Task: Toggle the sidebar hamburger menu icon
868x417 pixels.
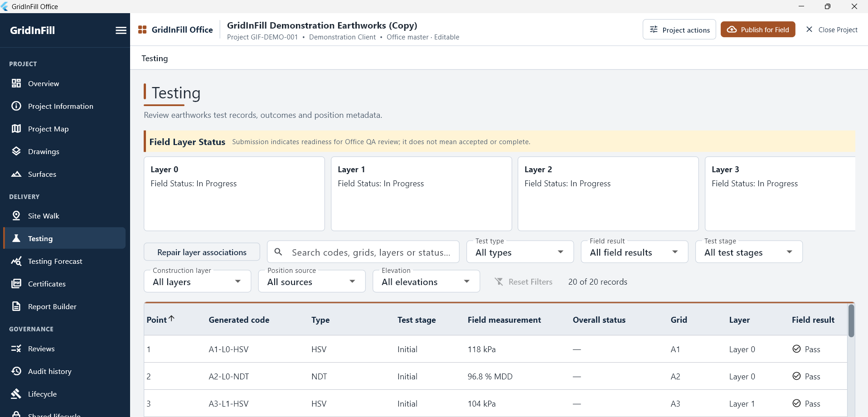Action: (121, 30)
